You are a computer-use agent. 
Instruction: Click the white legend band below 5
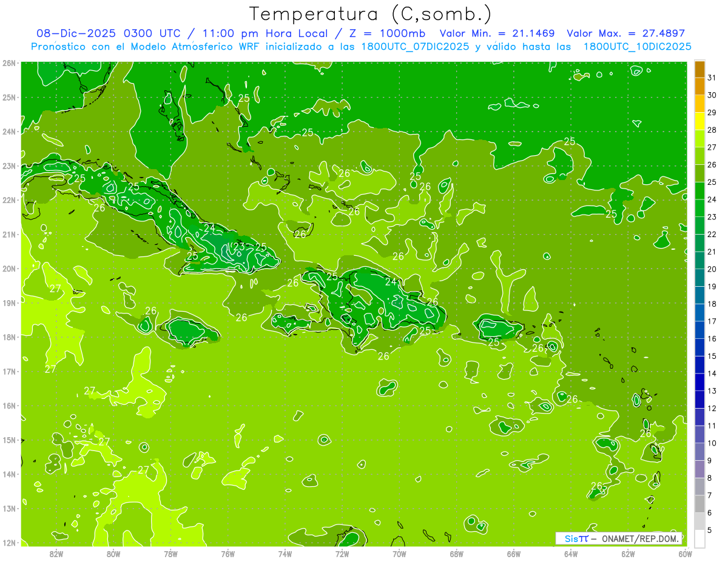(699, 538)
